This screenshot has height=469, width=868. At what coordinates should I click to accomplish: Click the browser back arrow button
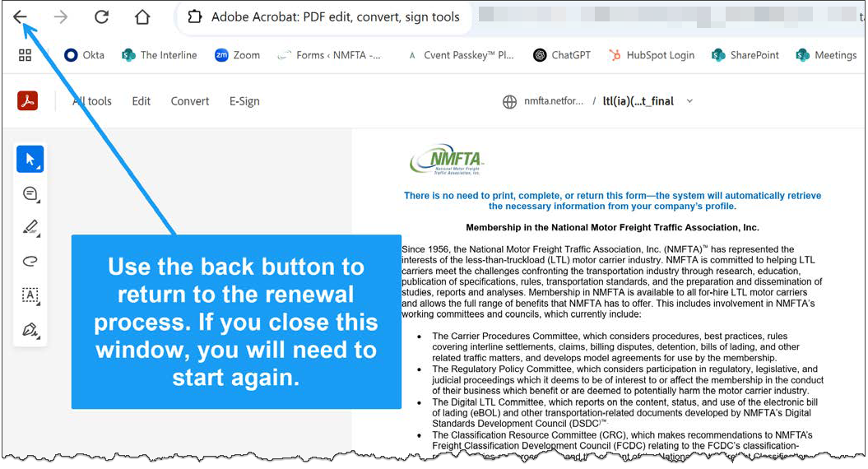coord(20,17)
